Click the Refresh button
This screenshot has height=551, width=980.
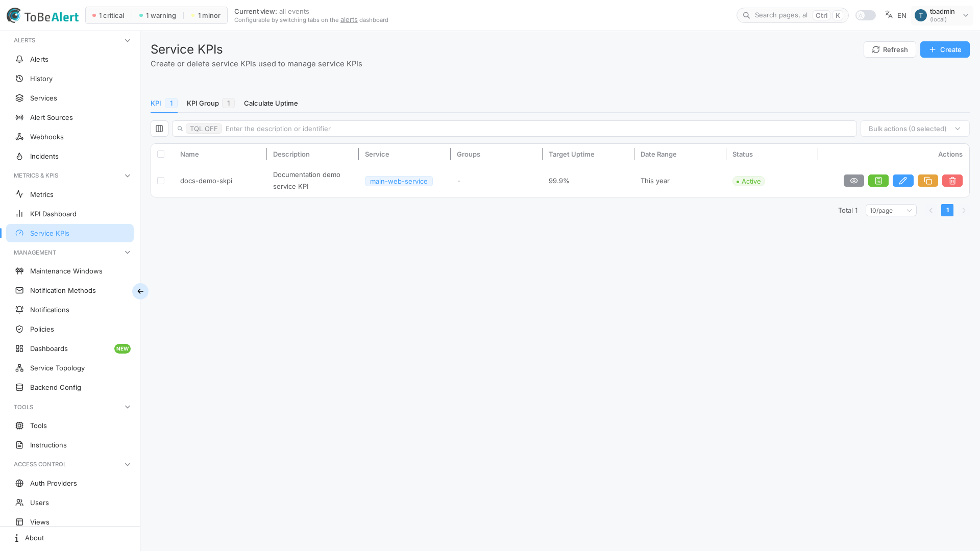click(x=890, y=49)
